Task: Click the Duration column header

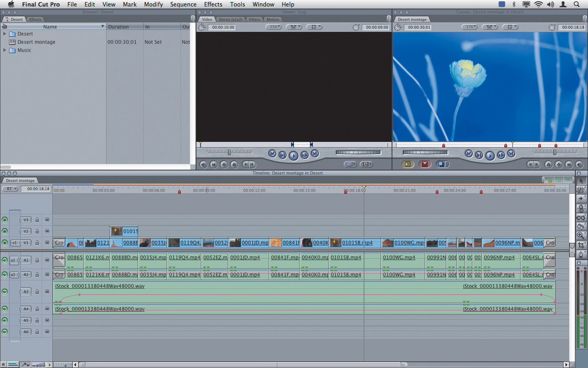Action: 125,27
